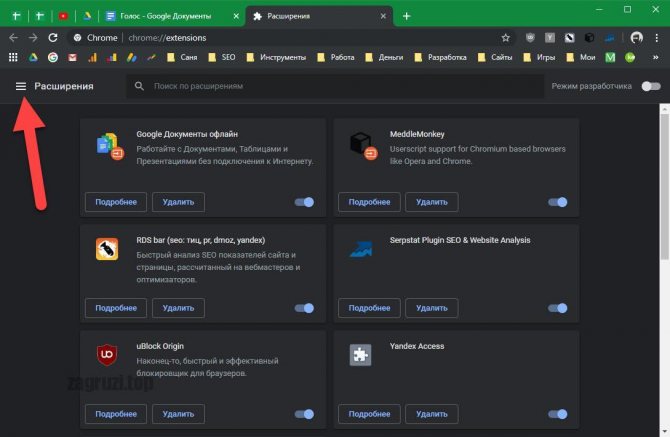This screenshot has width=670, height=437.
Task: Open the uBlock Origin toolbar shield icon
Action: pyautogui.click(x=530, y=38)
